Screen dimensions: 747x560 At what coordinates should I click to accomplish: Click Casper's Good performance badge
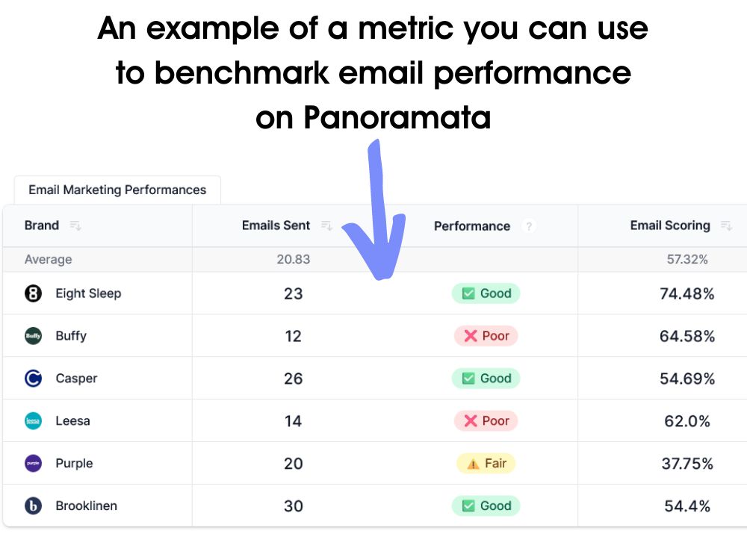(486, 378)
